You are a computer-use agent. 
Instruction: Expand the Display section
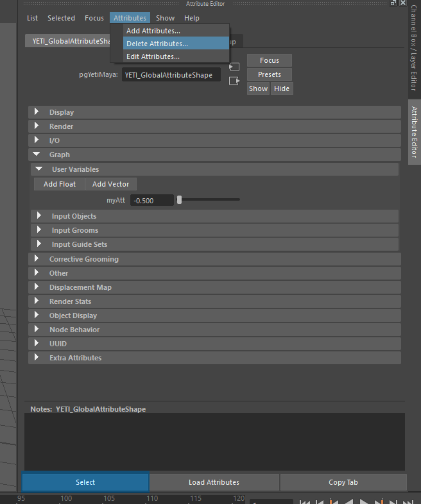(37, 112)
